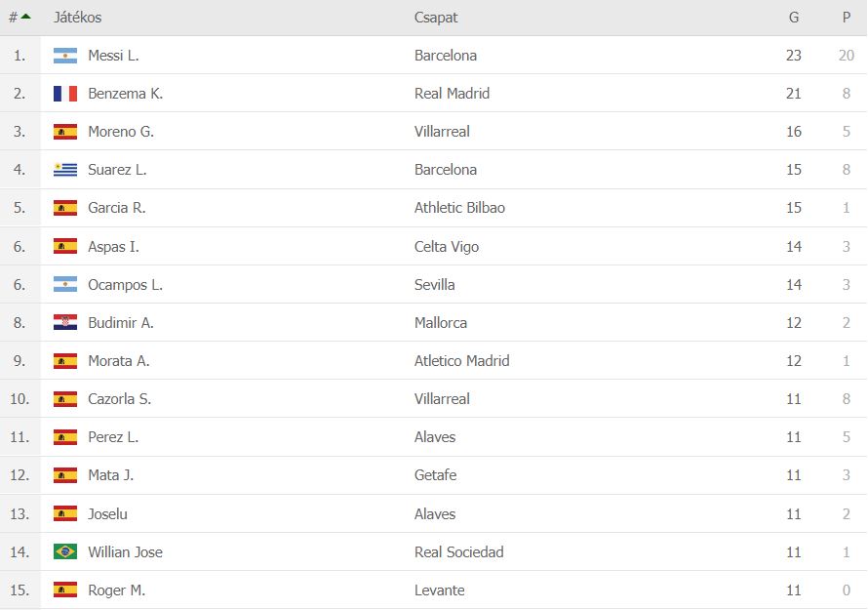
Task: Click the Spain flag beside Moreno G.
Action: [x=65, y=132]
